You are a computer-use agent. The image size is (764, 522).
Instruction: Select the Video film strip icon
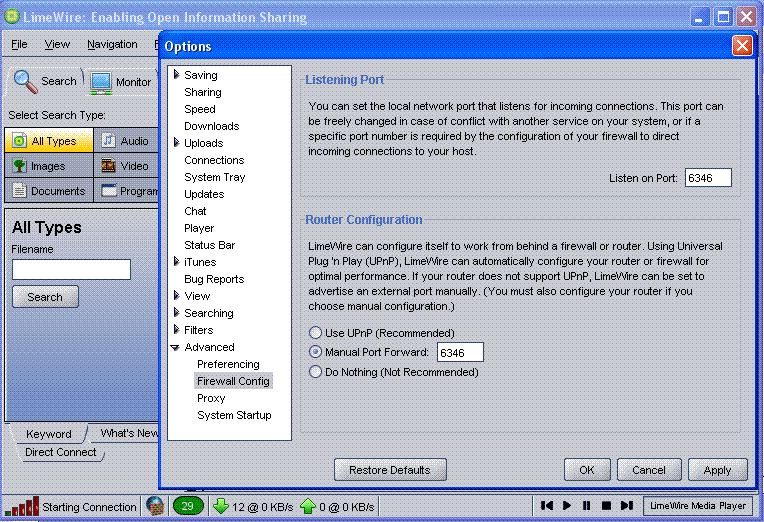(108, 166)
